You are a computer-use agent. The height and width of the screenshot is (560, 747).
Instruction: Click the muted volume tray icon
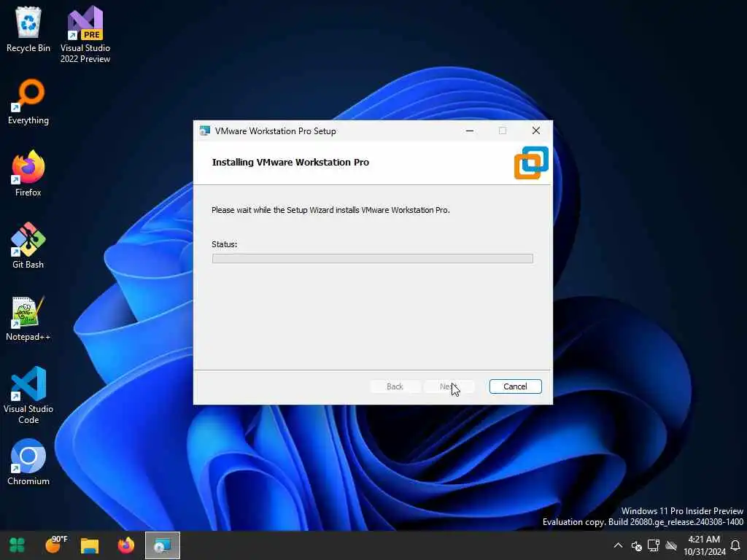636,545
